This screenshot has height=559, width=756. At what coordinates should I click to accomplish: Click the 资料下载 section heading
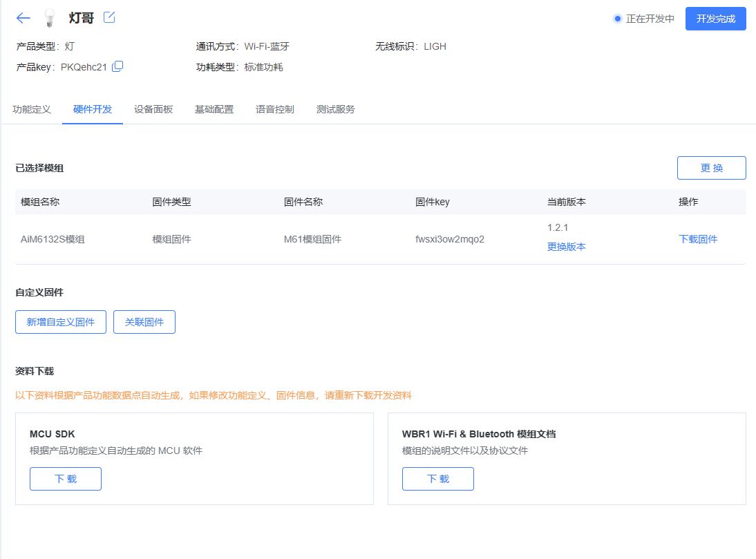coord(35,371)
